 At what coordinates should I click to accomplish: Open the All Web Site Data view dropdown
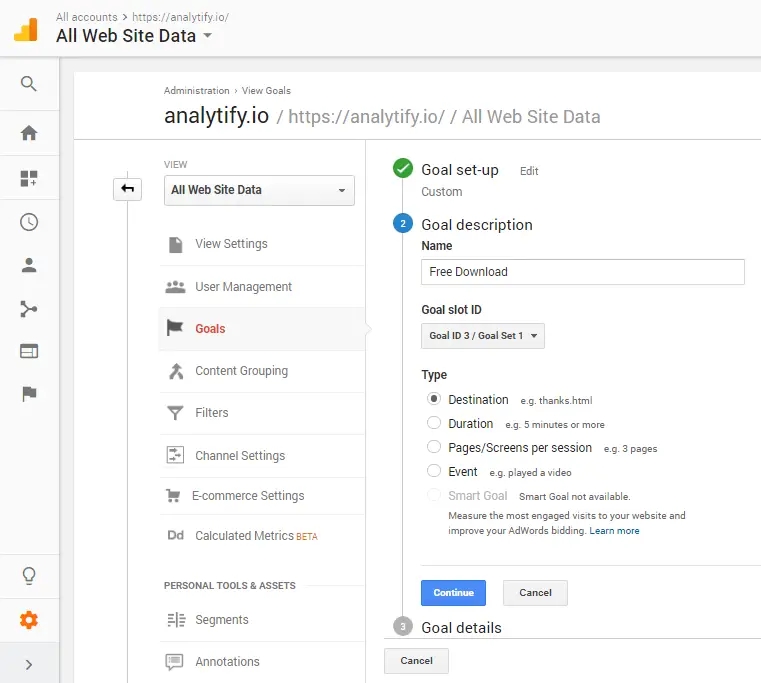(259, 190)
